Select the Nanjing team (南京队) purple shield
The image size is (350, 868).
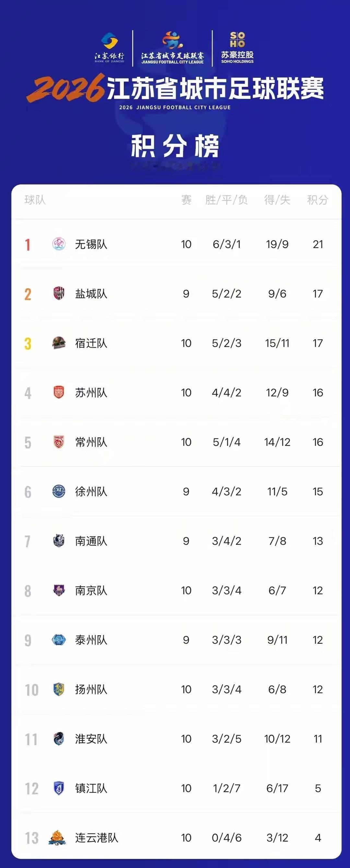[59, 590]
